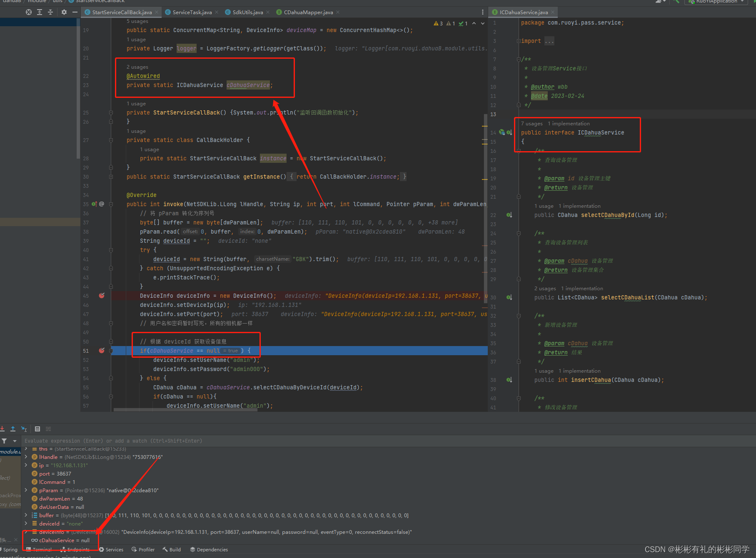Click the implementation gutter icon beside selectCDahuaById
756x558 pixels.
[509, 215]
